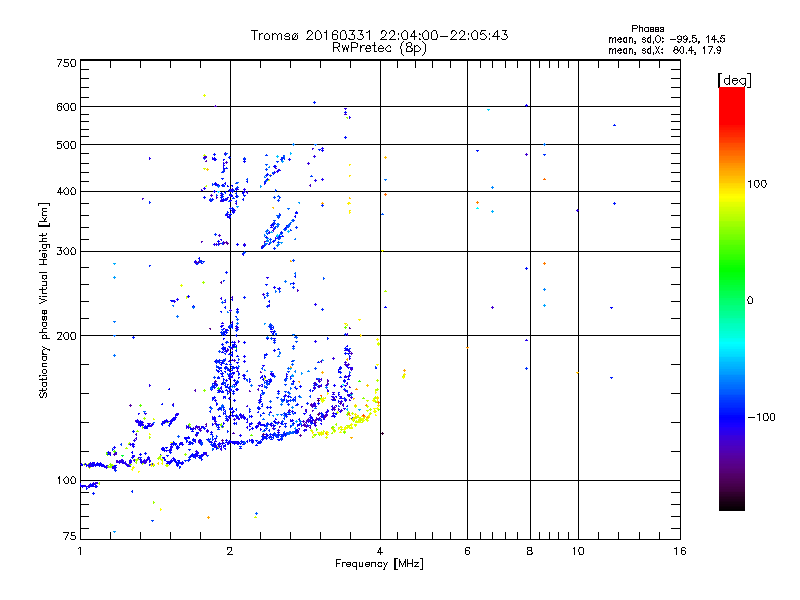
Task: Click the x-axis tick label '2'
Action: [230, 551]
